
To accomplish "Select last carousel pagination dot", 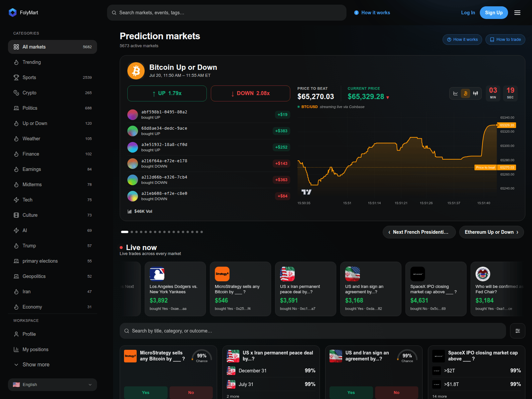I will [x=201, y=232].
